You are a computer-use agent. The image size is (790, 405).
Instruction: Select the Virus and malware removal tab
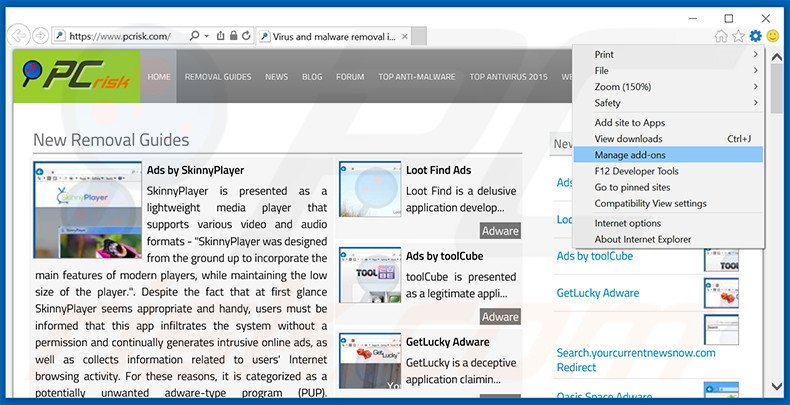click(x=333, y=36)
